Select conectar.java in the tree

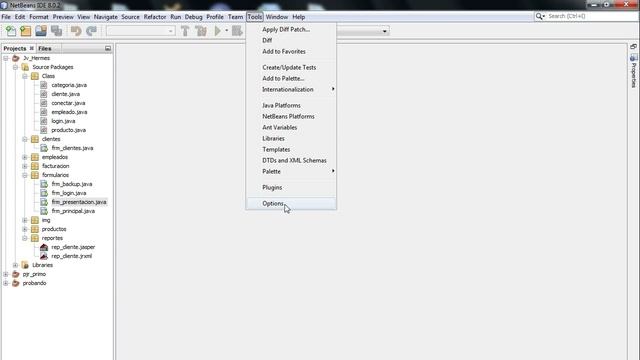pyautogui.click(x=68, y=103)
